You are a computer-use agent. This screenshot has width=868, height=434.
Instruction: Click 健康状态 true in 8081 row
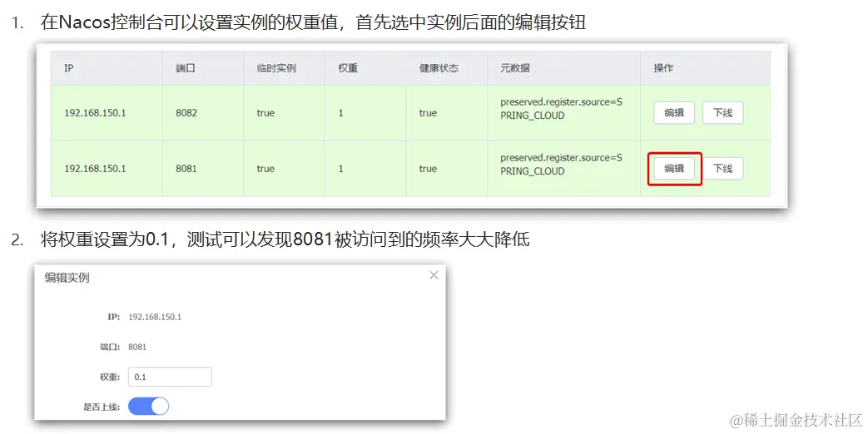pyautogui.click(x=428, y=169)
